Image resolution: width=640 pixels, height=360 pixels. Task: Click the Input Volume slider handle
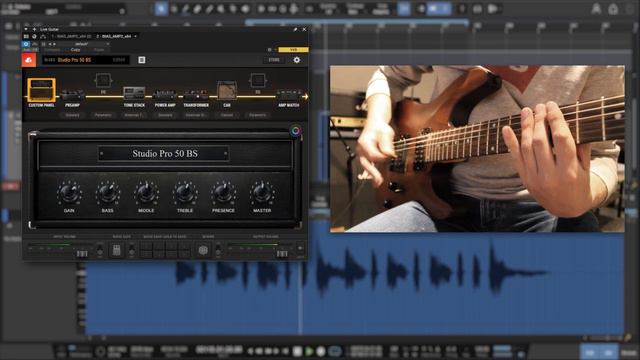82,253
